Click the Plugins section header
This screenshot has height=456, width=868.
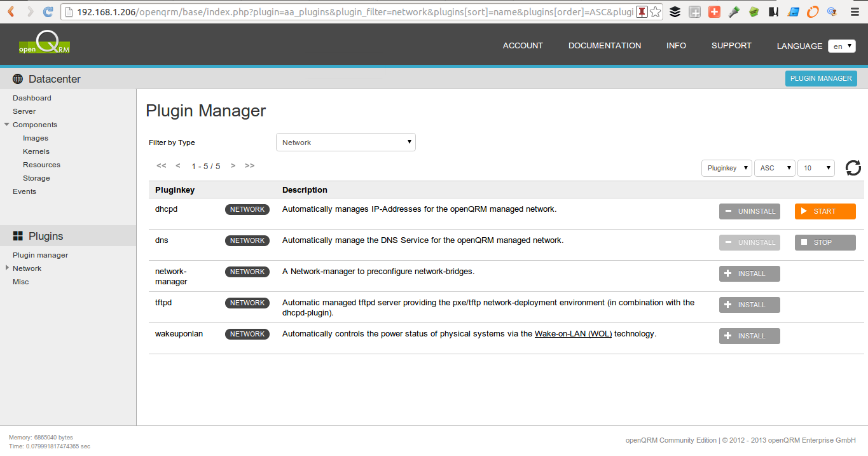pos(46,236)
